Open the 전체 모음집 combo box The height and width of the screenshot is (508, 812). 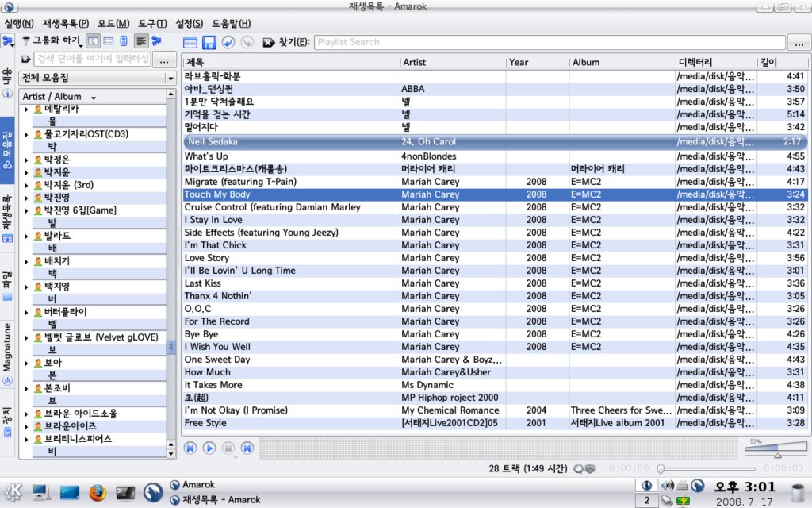coord(98,78)
